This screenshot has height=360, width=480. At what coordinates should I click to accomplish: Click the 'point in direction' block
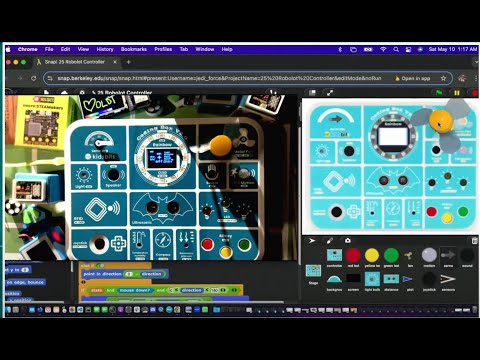tap(124, 274)
